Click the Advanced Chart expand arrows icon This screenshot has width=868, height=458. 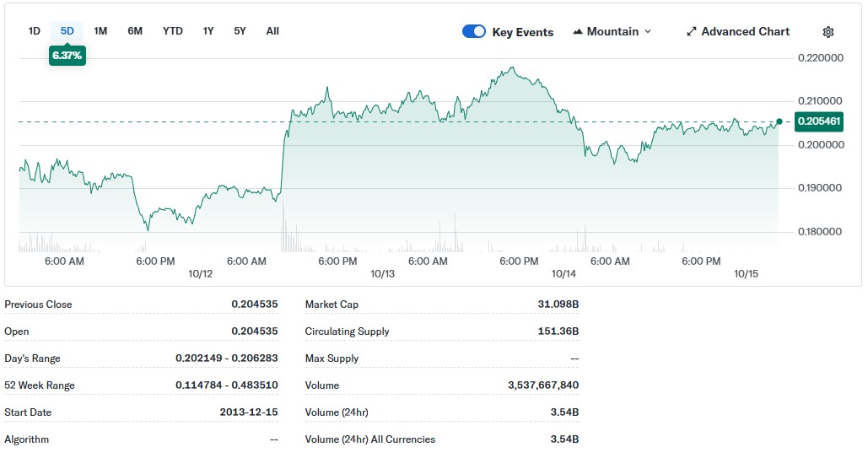[692, 32]
